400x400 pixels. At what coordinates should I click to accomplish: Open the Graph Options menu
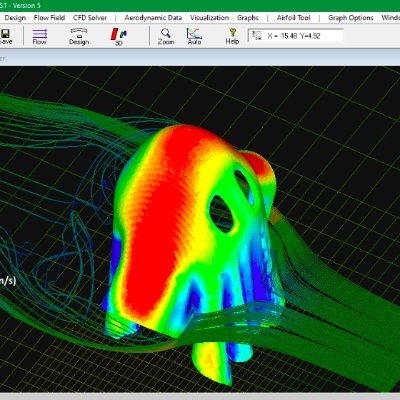tap(351, 18)
